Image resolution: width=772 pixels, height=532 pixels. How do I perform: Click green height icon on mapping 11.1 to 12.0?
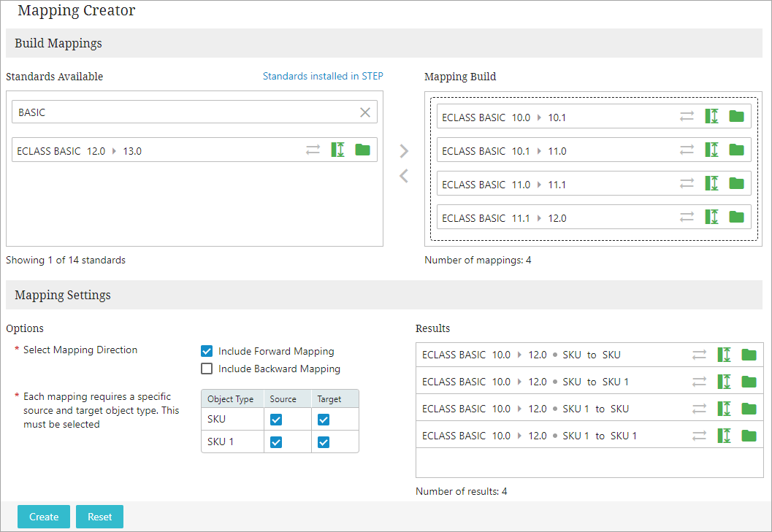click(x=711, y=217)
